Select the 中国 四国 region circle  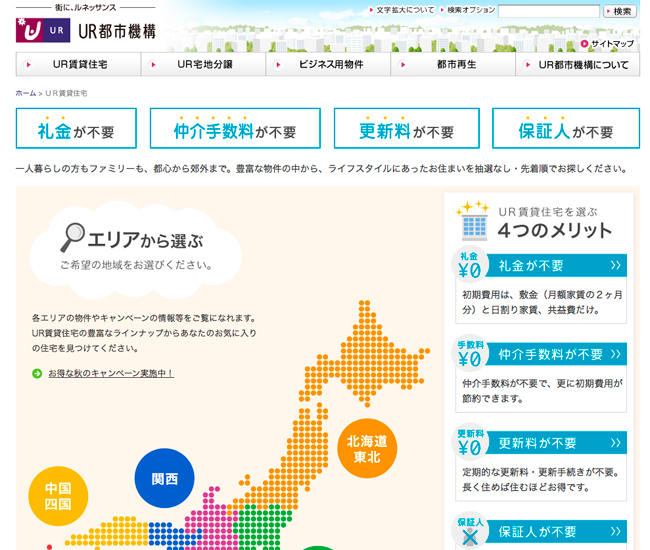58,496
